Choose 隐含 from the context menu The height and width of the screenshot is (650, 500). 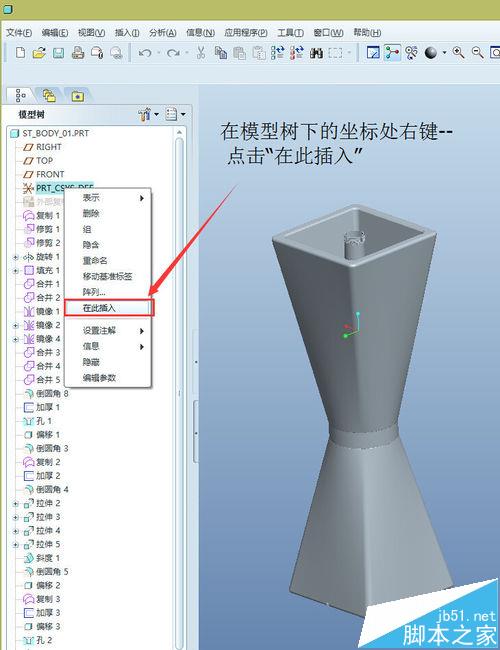(x=108, y=245)
